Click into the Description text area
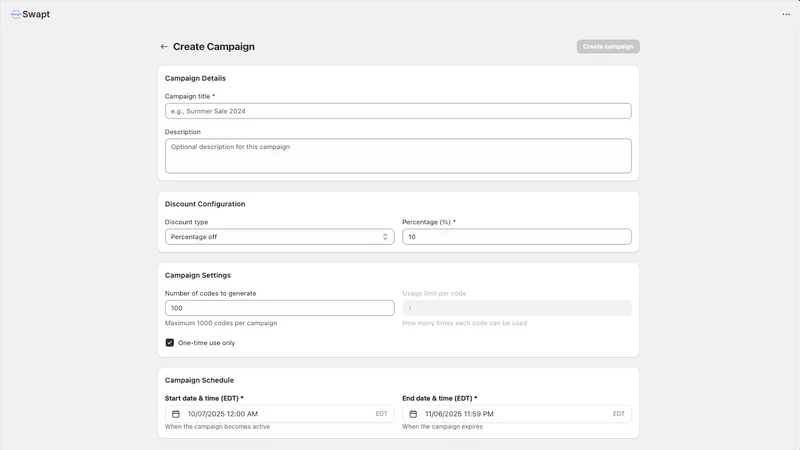Screen dimensions: 800x450 pos(398,156)
